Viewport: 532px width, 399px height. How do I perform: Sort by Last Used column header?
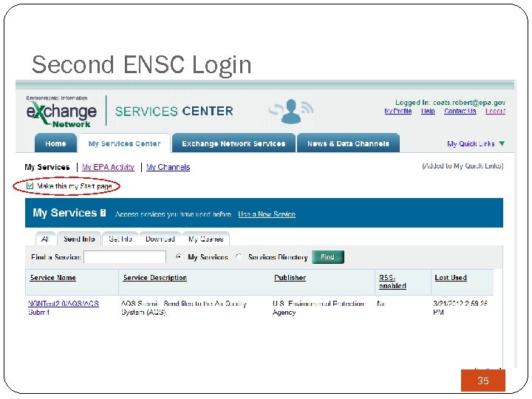pos(451,278)
